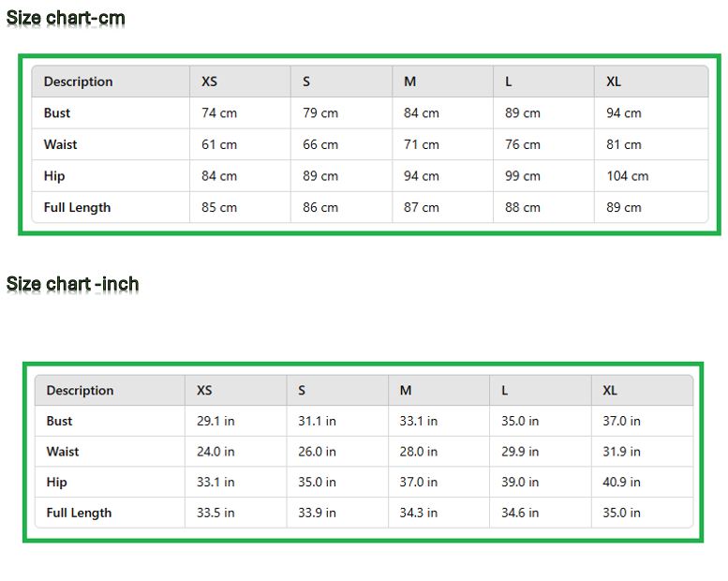The width and height of the screenshot is (728, 581).
Task: Click the 33.9 in Full Length value
Action: tap(317, 514)
